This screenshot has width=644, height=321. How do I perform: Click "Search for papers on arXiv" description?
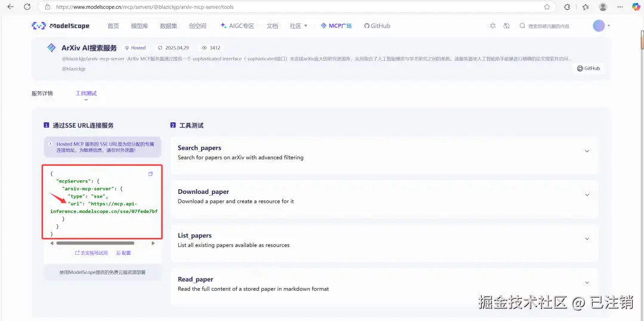coord(240,158)
